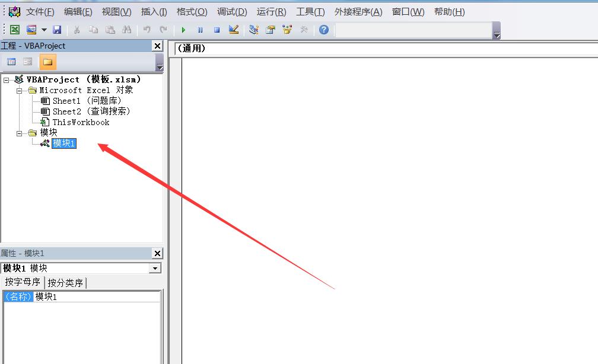This screenshot has height=364, width=598.
Task: Select Sheet2 (查询搜索) in the project tree
Action: 91,111
